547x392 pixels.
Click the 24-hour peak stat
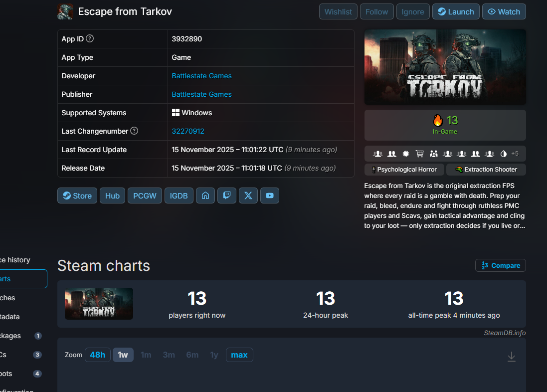[326, 304]
